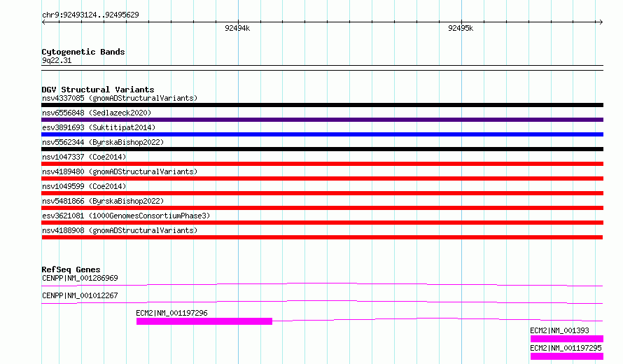
Task: Click the 92494k ruler tick label
Action: [x=237, y=28]
